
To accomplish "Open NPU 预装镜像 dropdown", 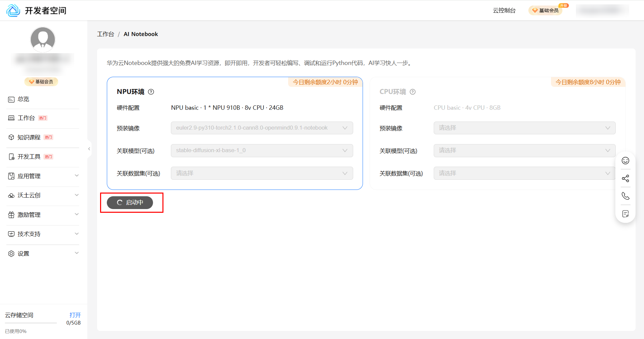I will tap(262, 128).
